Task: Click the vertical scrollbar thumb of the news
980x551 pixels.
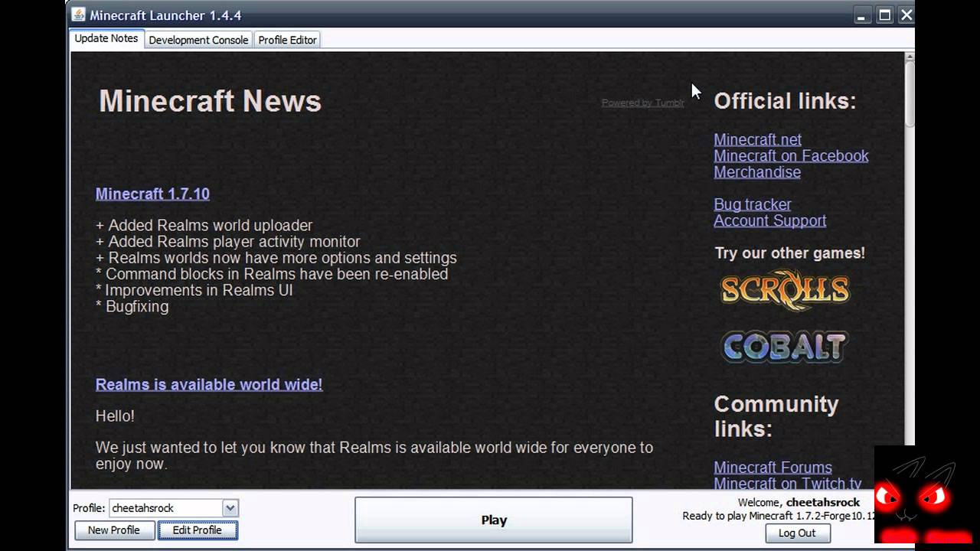Action: click(910, 93)
